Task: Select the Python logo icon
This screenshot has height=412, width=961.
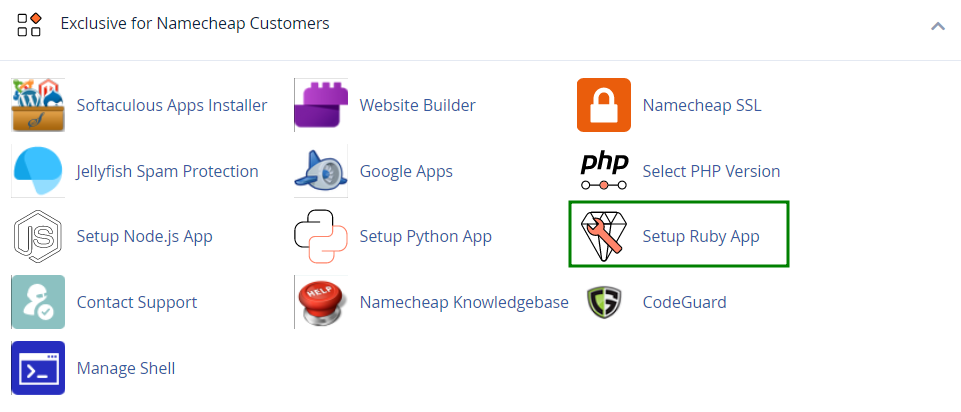Action: click(321, 236)
